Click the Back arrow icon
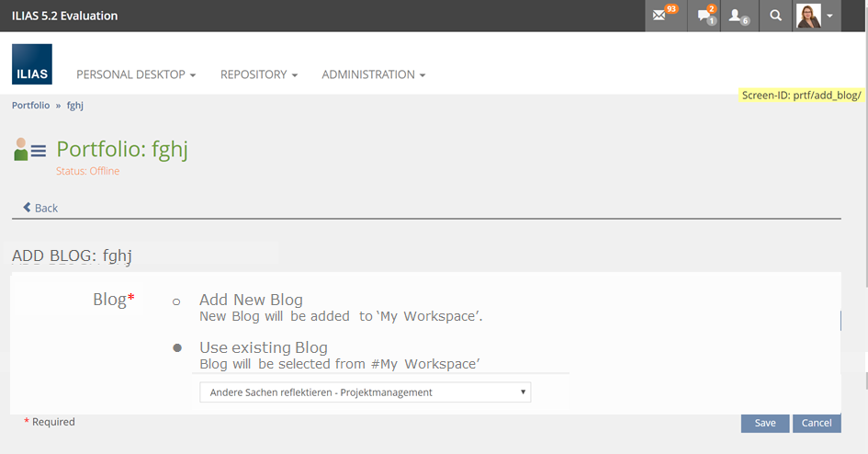Screen dimensions: 868x454 (x=28, y=208)
